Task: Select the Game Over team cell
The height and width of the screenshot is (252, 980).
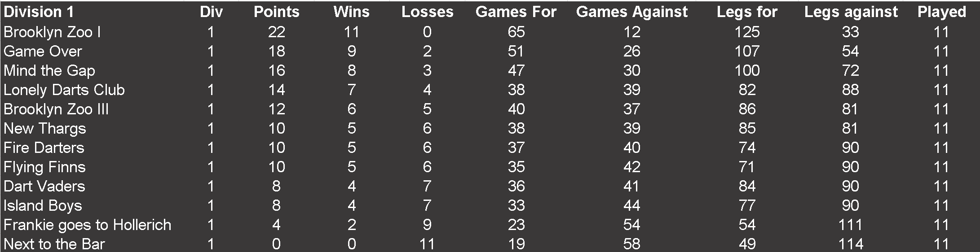Action: (43, 51)
